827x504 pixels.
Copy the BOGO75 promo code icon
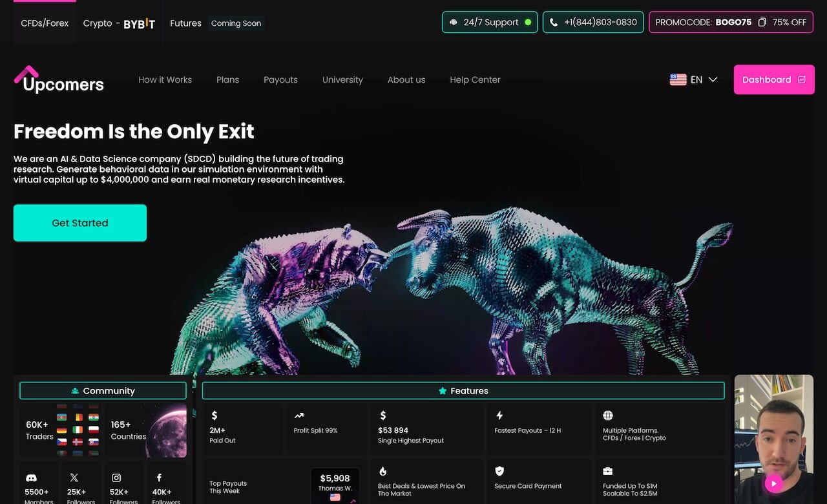pos(762,22)
